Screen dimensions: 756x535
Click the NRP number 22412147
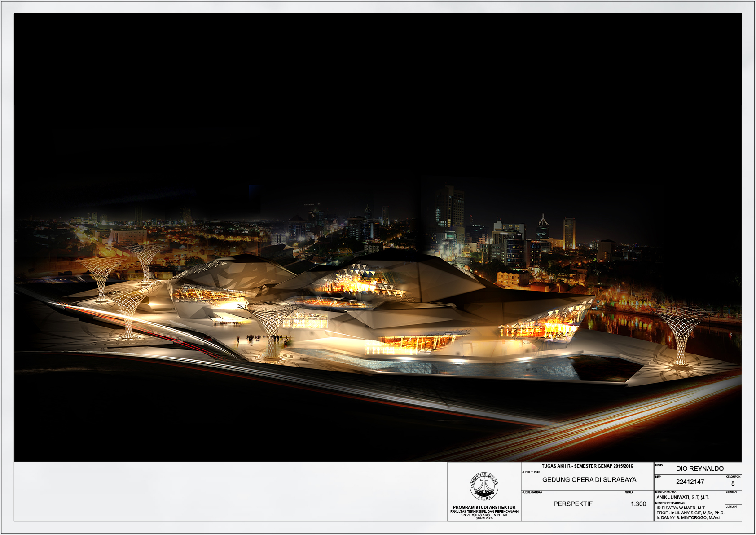click(690, 482)
